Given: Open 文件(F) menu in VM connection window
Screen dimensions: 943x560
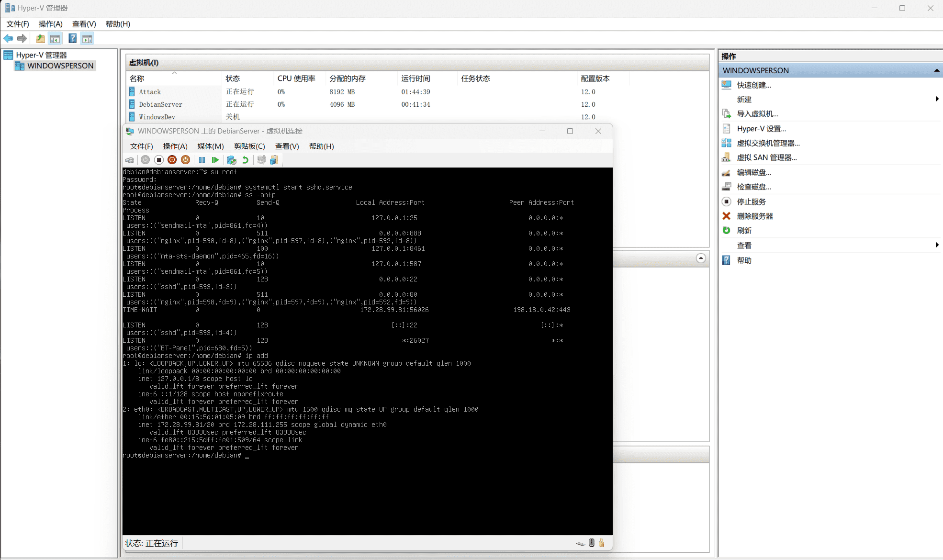Looking at the screenshot, I should tap(142, 146).
